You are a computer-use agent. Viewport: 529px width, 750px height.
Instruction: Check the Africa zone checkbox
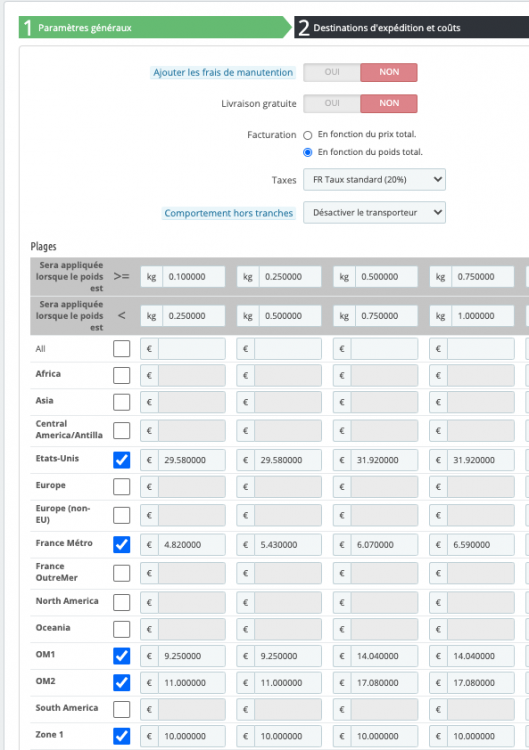coord(121,375)
